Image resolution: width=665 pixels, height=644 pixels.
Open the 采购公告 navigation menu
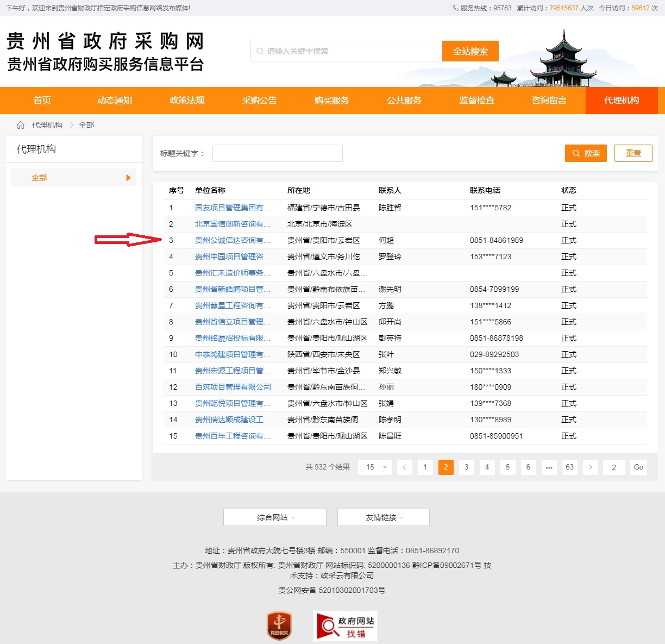[259, 101]
